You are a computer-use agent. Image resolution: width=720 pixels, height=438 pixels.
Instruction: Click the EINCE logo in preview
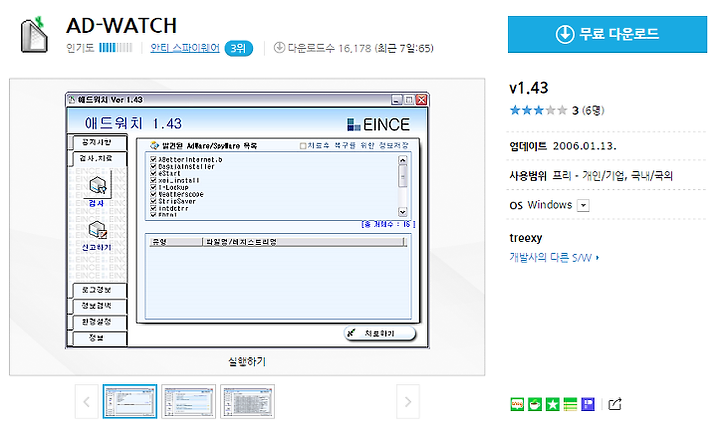pyautogui.click(x=378, y=124)
